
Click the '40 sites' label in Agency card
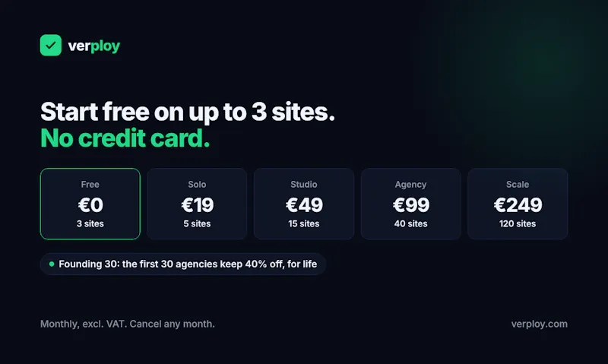tap(410, 223)
